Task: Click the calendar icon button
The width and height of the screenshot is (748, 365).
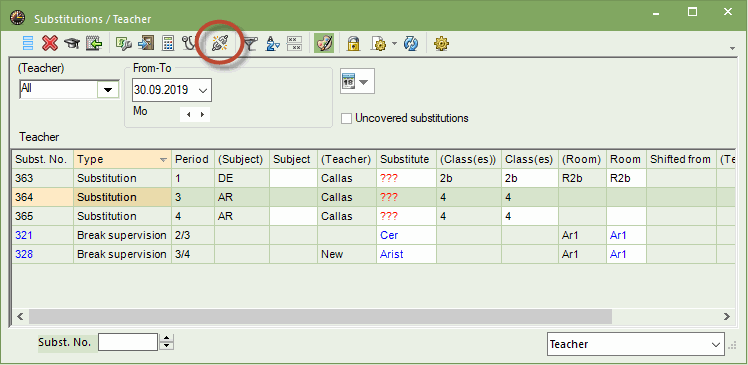Action: coord(349,81)
